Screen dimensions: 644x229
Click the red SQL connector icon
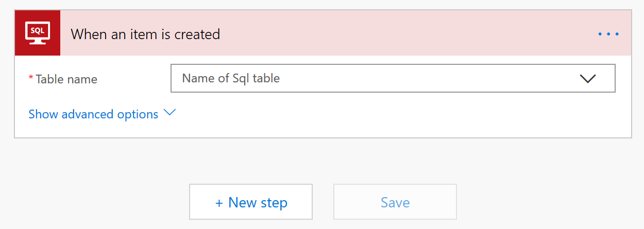tap(38, 33)
